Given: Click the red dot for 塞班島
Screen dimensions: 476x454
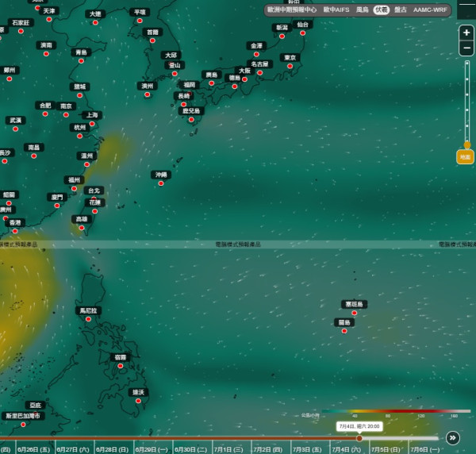Looking at the screenshot, I should 355,313.
